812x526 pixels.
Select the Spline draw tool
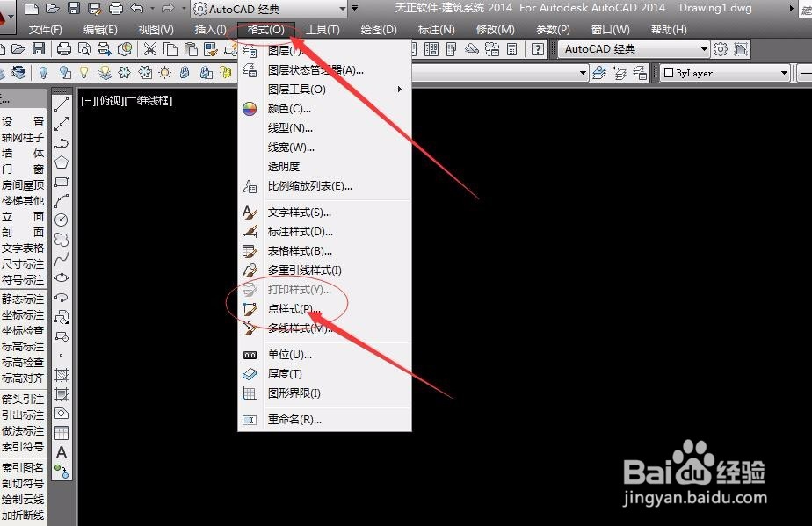[62, 258]
